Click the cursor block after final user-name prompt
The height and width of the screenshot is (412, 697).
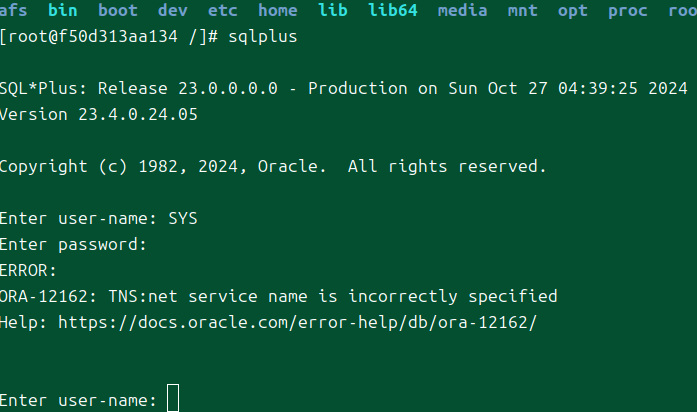173,398
